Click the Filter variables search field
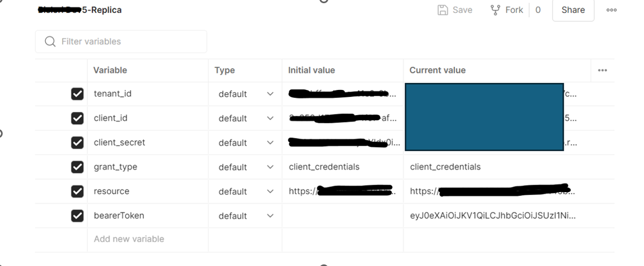 pyautogui.click(x=121, y=41)
